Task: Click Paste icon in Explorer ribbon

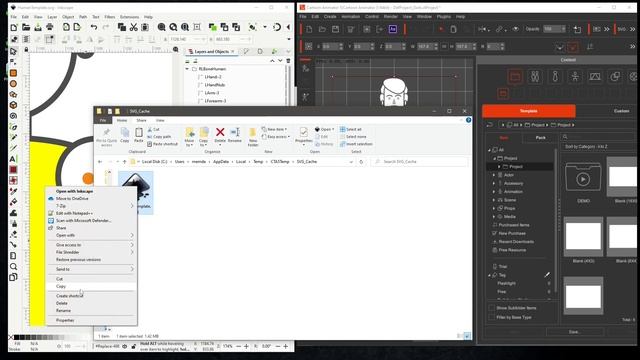Action: coord(139,135)
